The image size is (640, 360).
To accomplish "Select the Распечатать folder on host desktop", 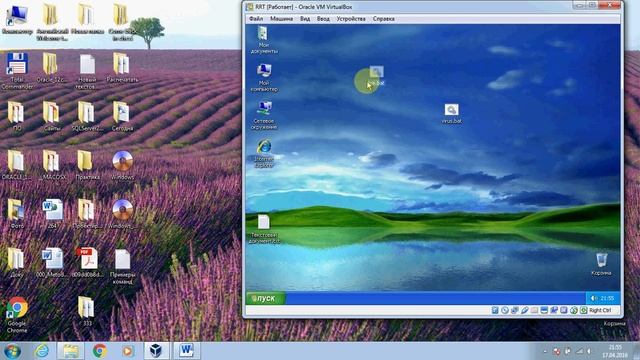I will (x=122, y=68).
